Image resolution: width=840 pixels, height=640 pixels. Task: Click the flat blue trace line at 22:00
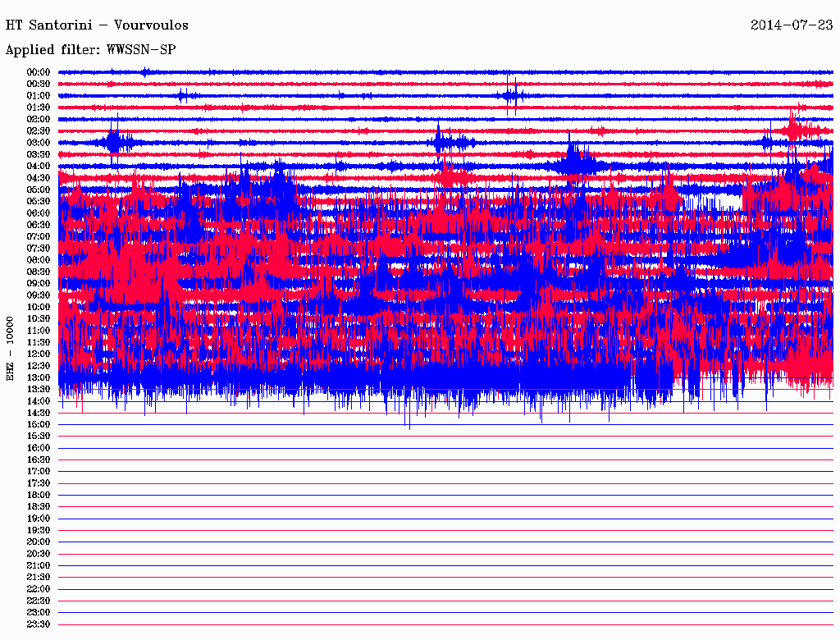(443, 589)
